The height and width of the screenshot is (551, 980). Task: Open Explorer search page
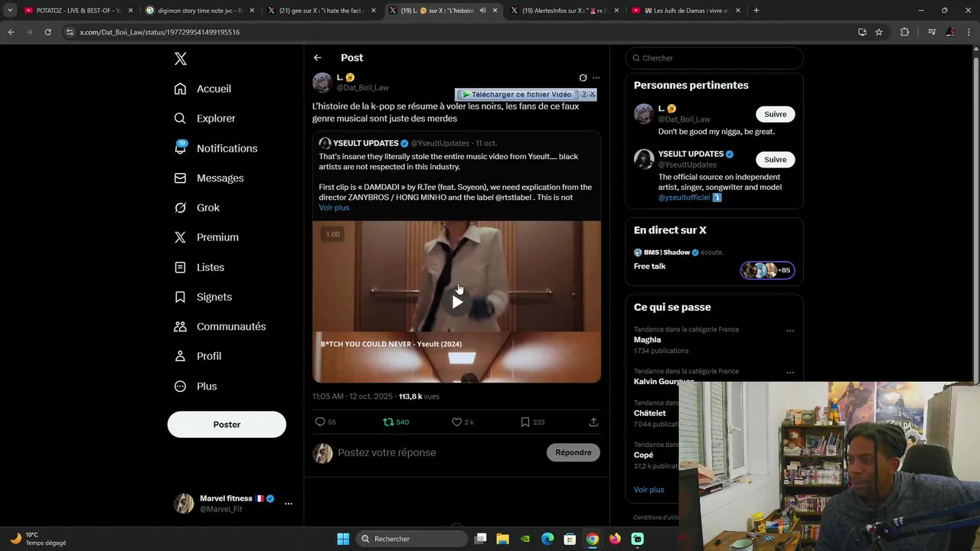204,119
